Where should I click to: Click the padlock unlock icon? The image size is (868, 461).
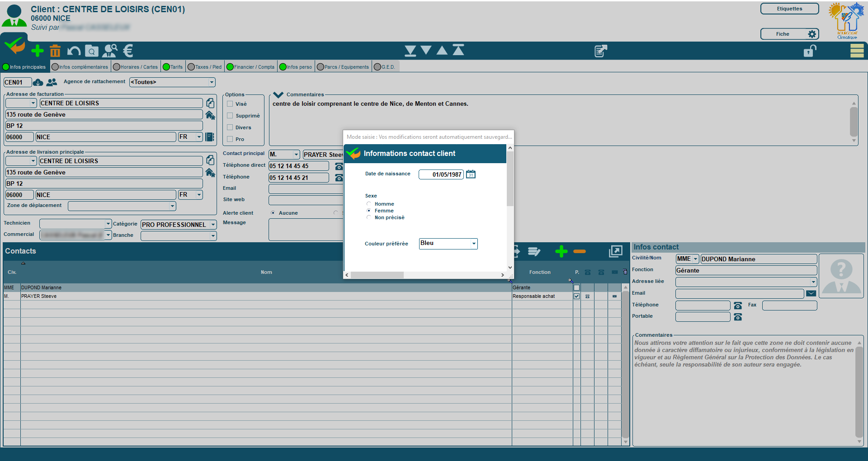tap(810, 51)
